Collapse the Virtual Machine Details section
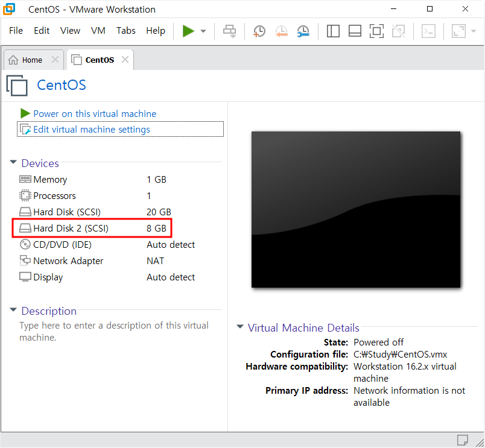The width and height of the screenshot is (485, 448). point(239,326)
